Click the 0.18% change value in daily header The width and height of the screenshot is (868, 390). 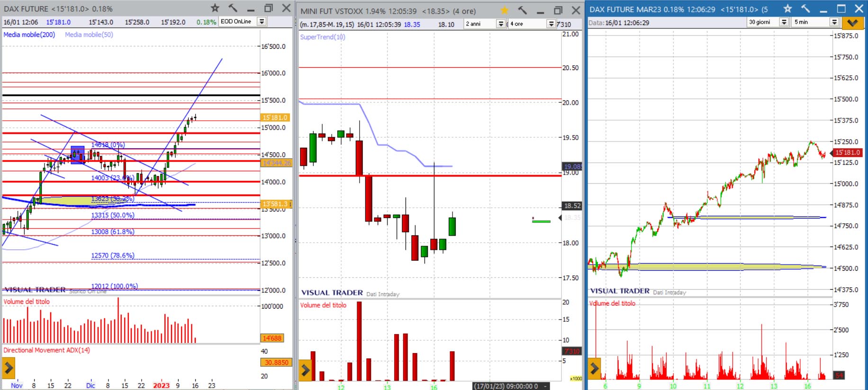coord(206,22)
